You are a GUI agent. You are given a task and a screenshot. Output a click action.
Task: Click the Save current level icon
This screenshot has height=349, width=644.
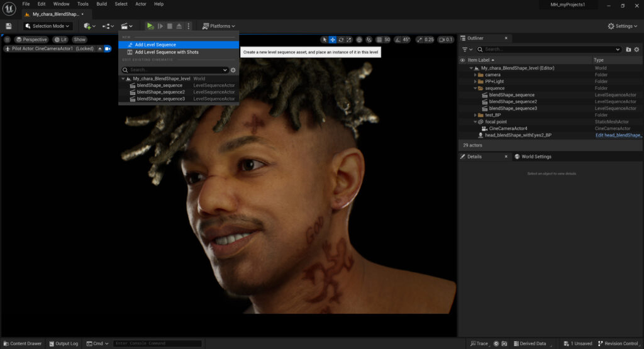coord(9,26)
